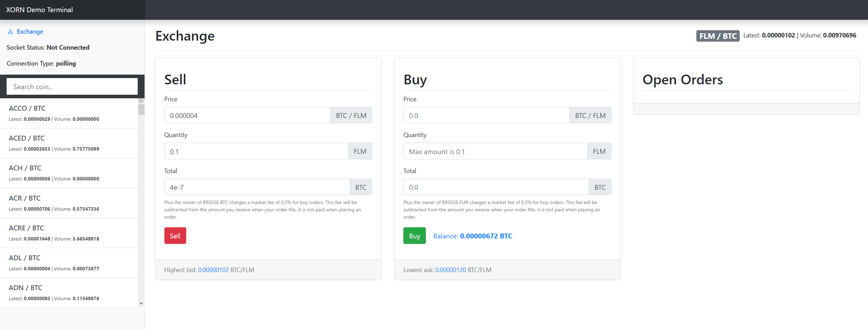Click the ACED volume 0.75775099 value

click(86, 149)
